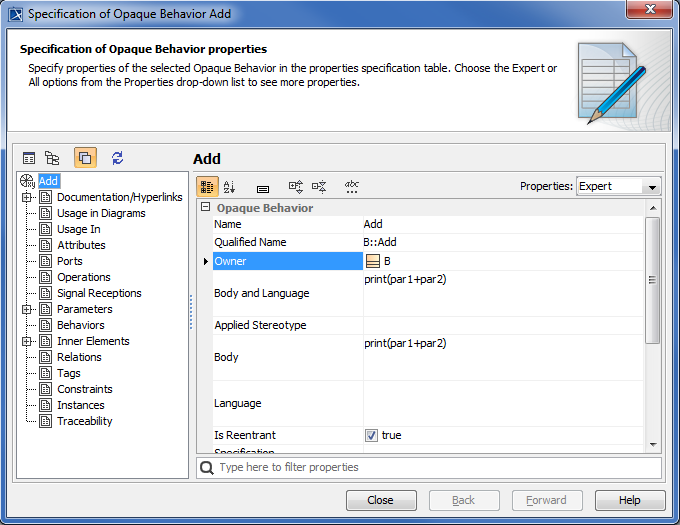Toggle the categorized view icon
The width and height of the screenshot is (680, 525).
(x=207, y=187)
